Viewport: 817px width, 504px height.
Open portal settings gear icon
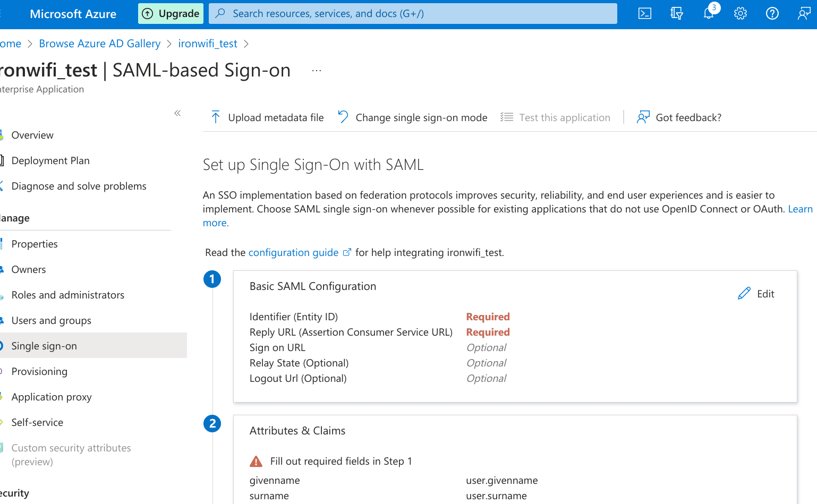(741, 14)
